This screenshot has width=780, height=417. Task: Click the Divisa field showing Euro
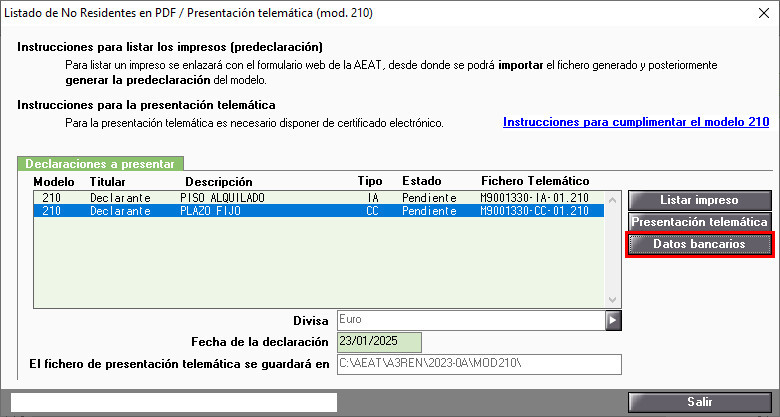[471, 320]
